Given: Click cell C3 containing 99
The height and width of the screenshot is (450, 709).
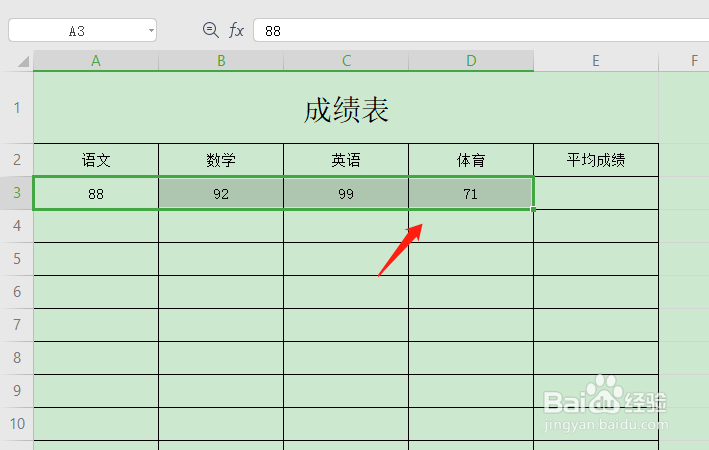Looking at the screenshot, I should (346, 194).
